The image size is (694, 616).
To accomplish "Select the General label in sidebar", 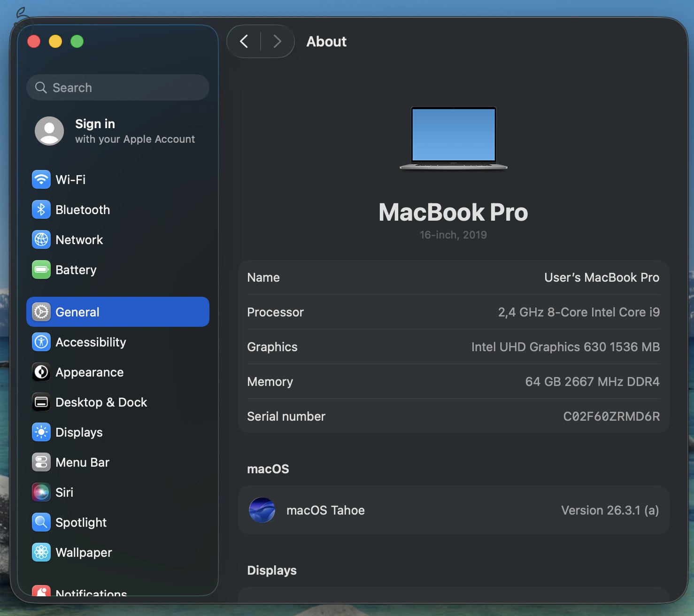I will [77, 312].
